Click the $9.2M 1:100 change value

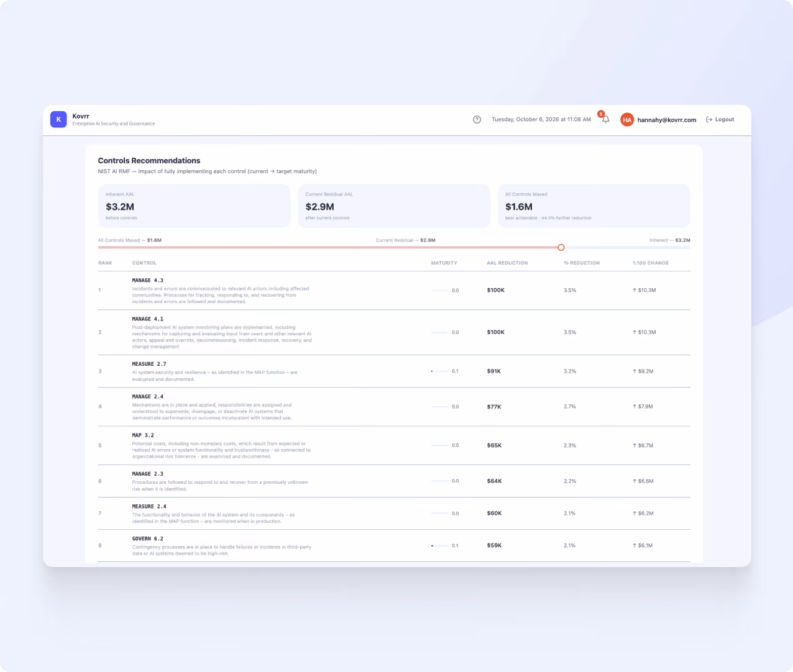[643, 371]
